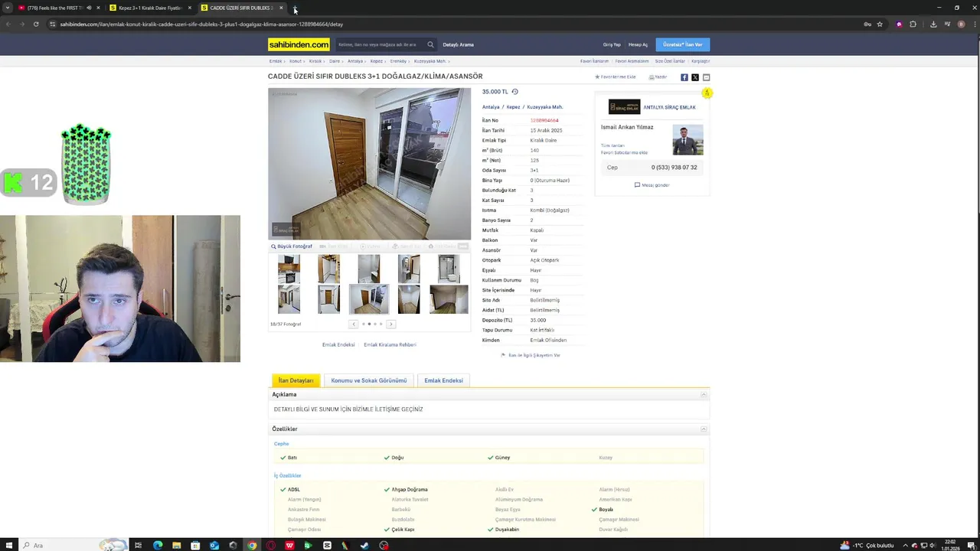Open Emlak Kiralama Rehberi link
980x551 pixels.
(390, 345)
